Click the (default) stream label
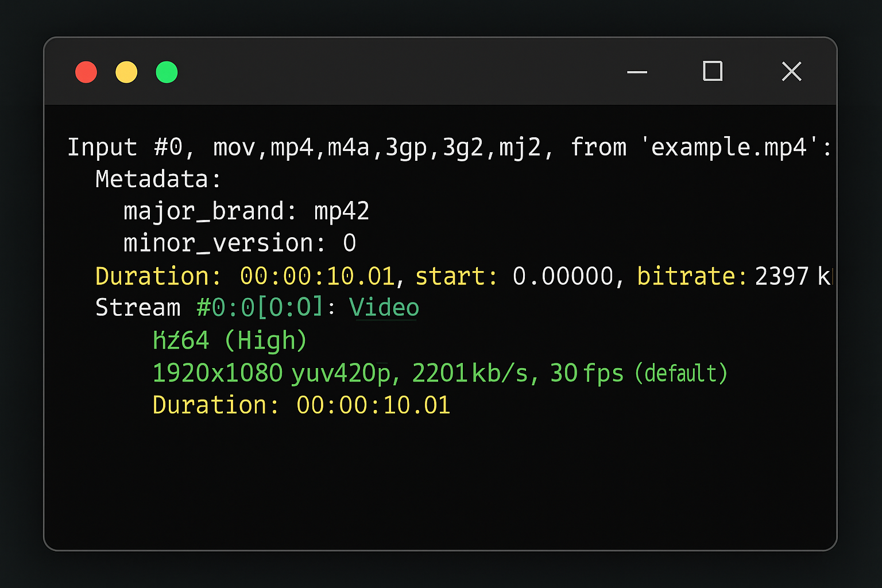This screenshot has height=588, width=882. pyautogui.click(x=681, y=373)
